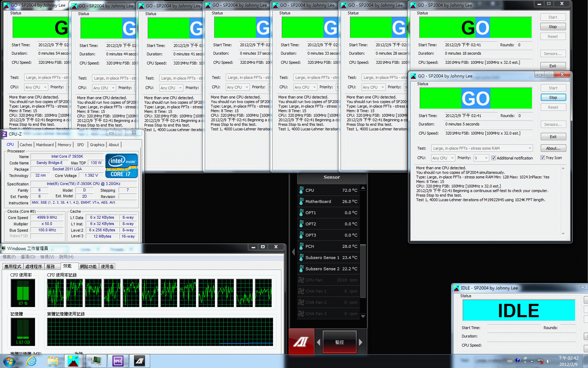This screenshot has width=588, height=368.
Task: Open Windows Start orb
Action: 9,361
